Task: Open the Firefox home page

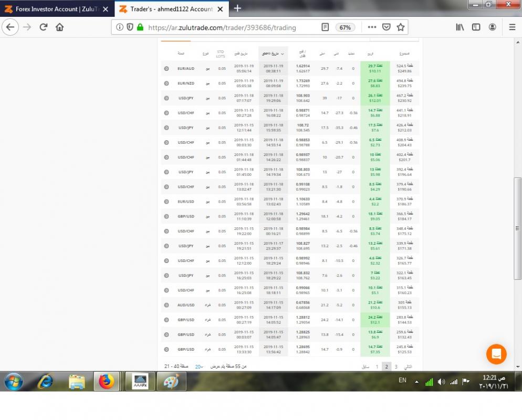Action: click(x=59, y=27)
